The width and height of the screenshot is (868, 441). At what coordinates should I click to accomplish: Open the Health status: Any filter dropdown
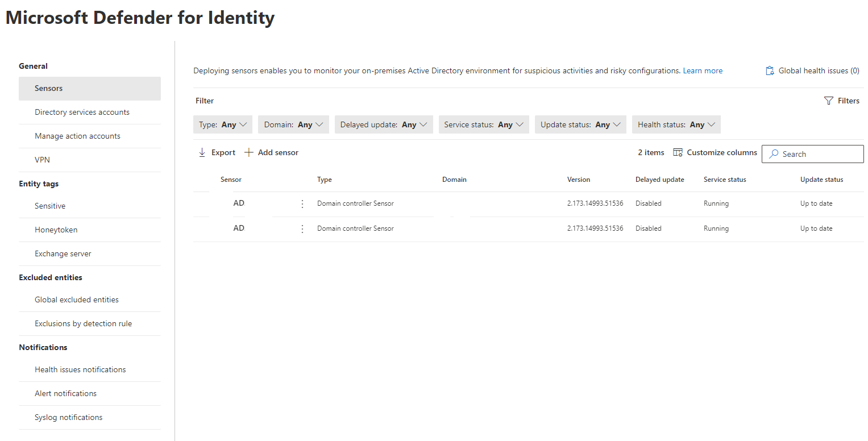pyautogui.click(x=676, y=124)
